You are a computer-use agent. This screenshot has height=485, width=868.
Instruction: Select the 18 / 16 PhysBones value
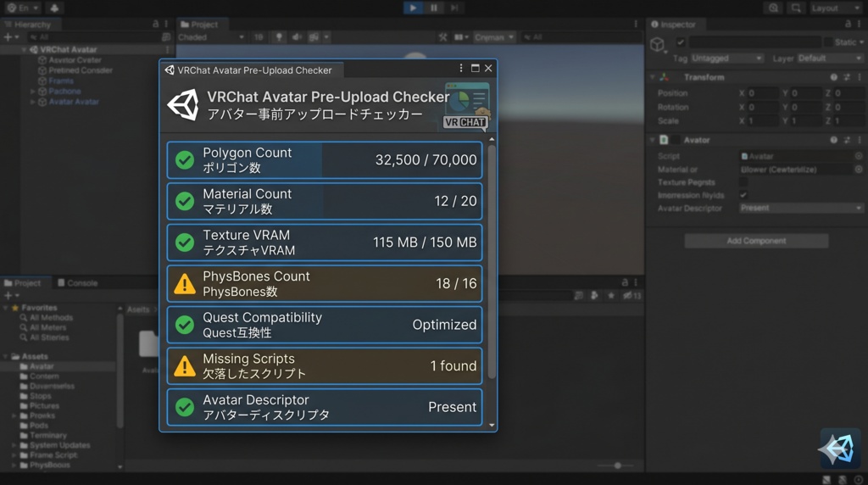coord(456,283)
